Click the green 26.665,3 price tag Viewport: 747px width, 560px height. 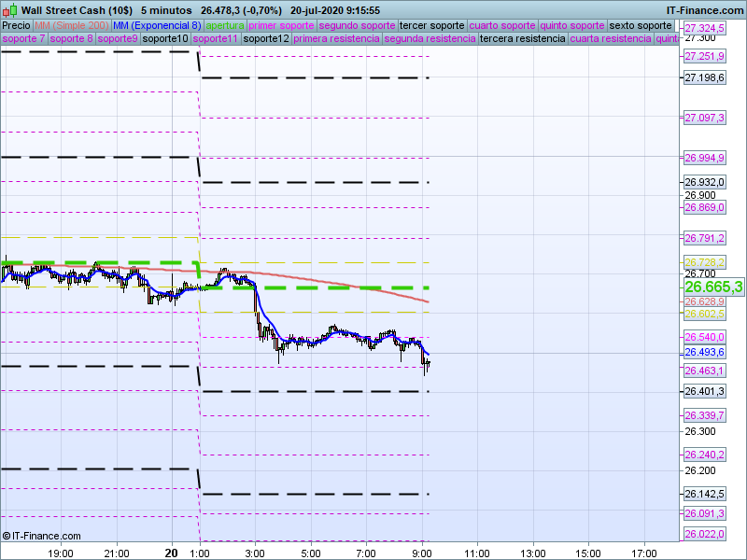[713, 287]
